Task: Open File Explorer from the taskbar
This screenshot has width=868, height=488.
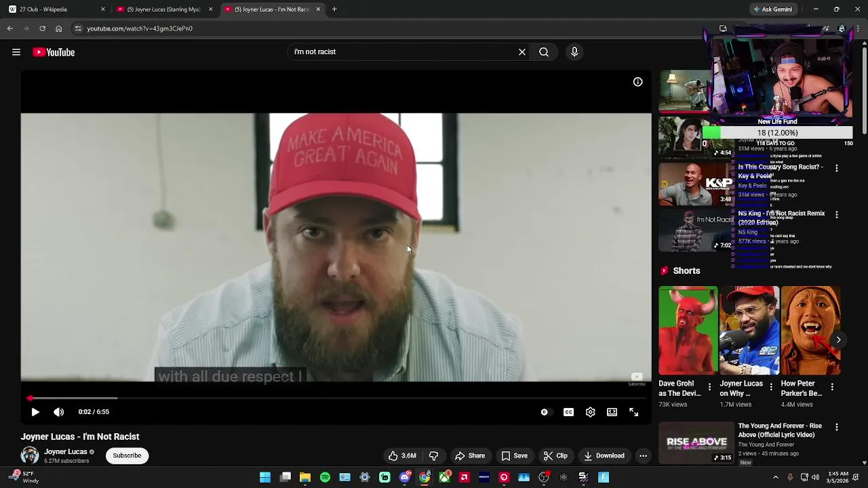Action: pos(305,477)
